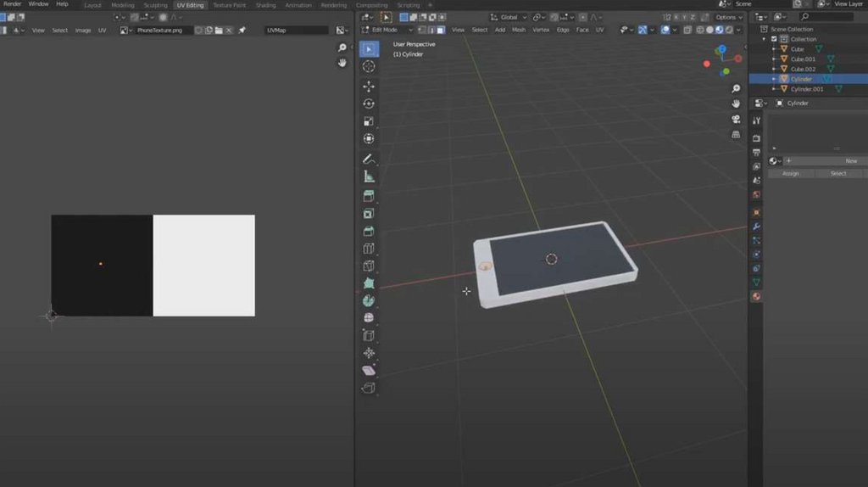Screen dimensions: 868x487
Task: Click the Assign material button
Action: [790, 173]
